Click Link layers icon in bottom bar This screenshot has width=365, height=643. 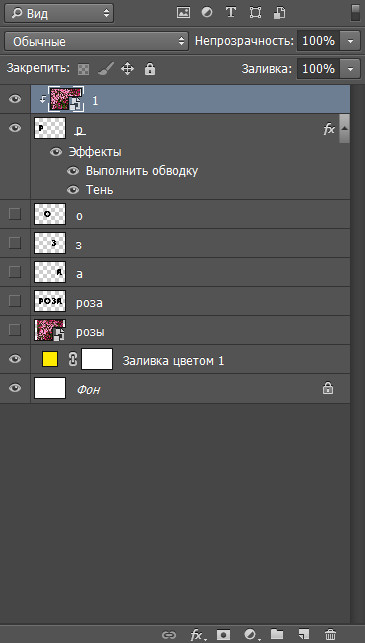tap(169, 635)
